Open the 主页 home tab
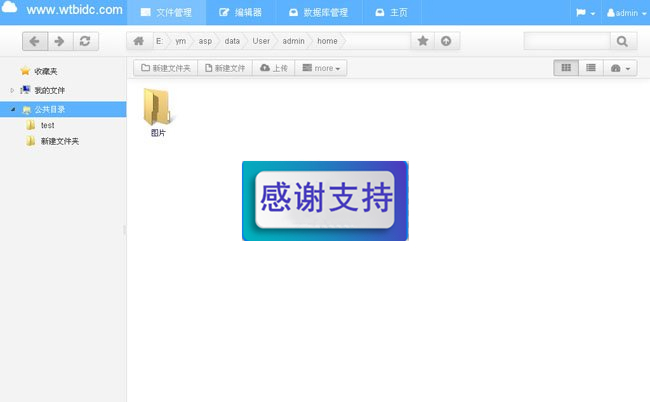 pos(391,12)
